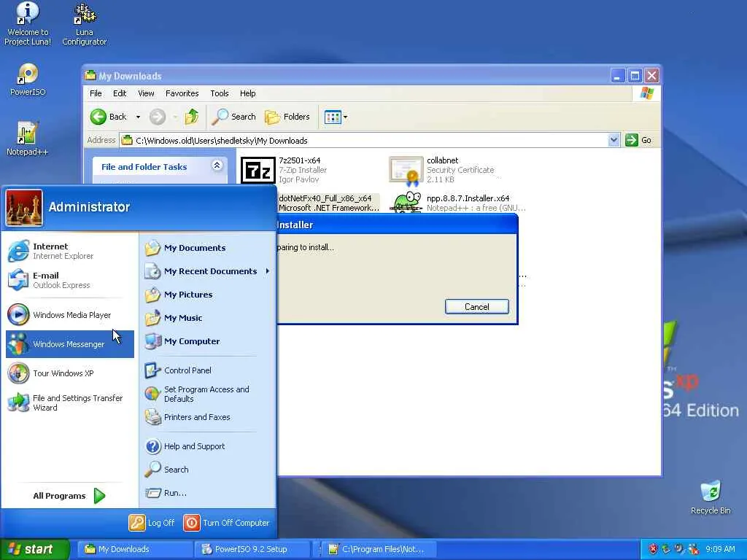Open Luna Configurator desktop shortcut
This screenshot has height=560, width=747.
tap(85, 25)
